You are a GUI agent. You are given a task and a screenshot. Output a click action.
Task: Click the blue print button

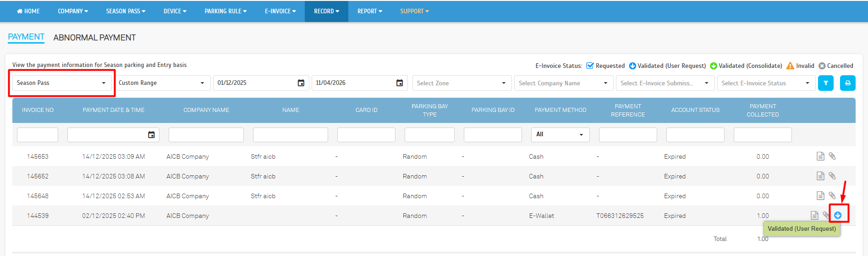tap(847, 83)
